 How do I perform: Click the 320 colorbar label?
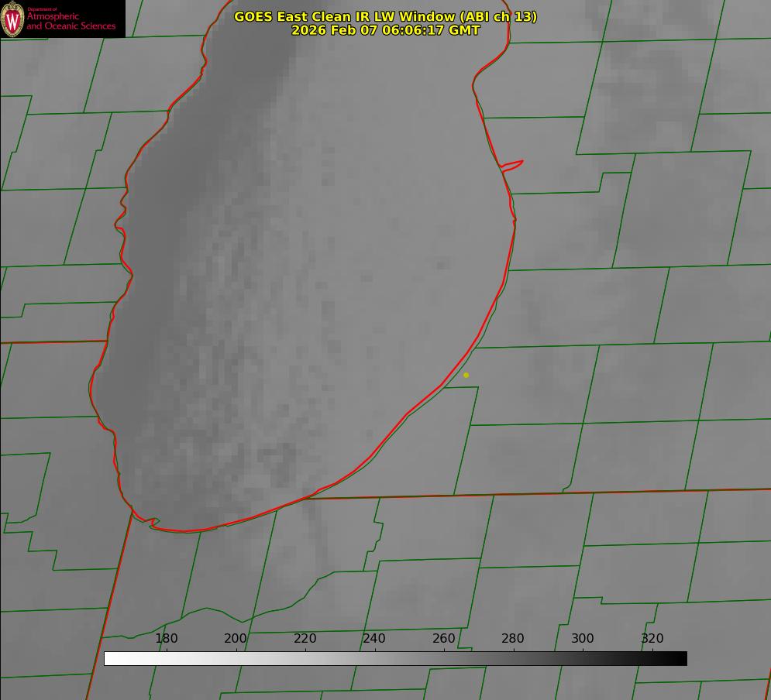[652, 638]
